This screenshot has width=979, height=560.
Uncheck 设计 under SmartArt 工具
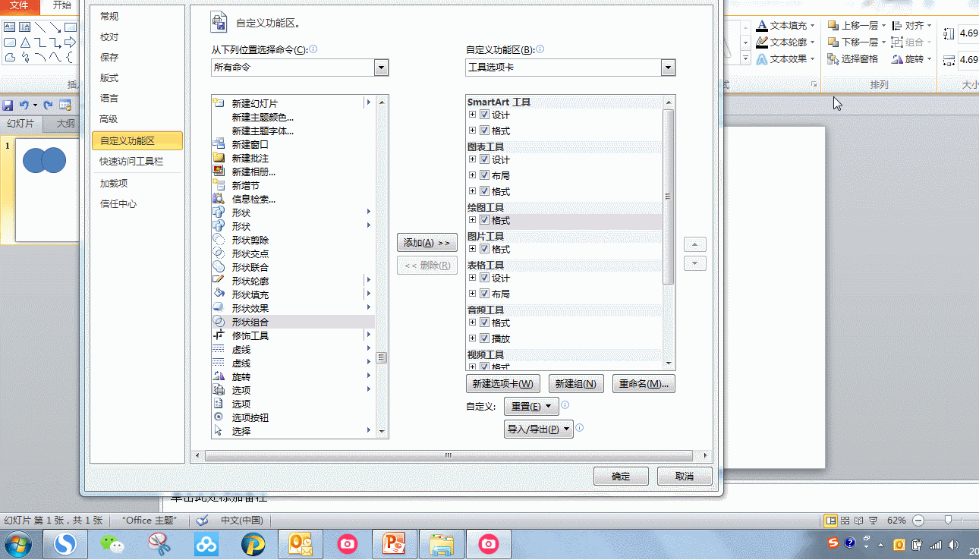484,115
